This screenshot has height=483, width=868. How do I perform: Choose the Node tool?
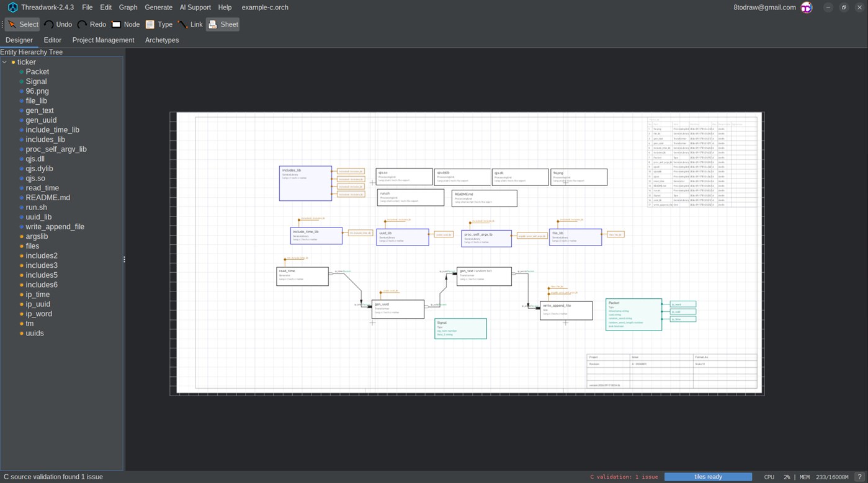125,24
